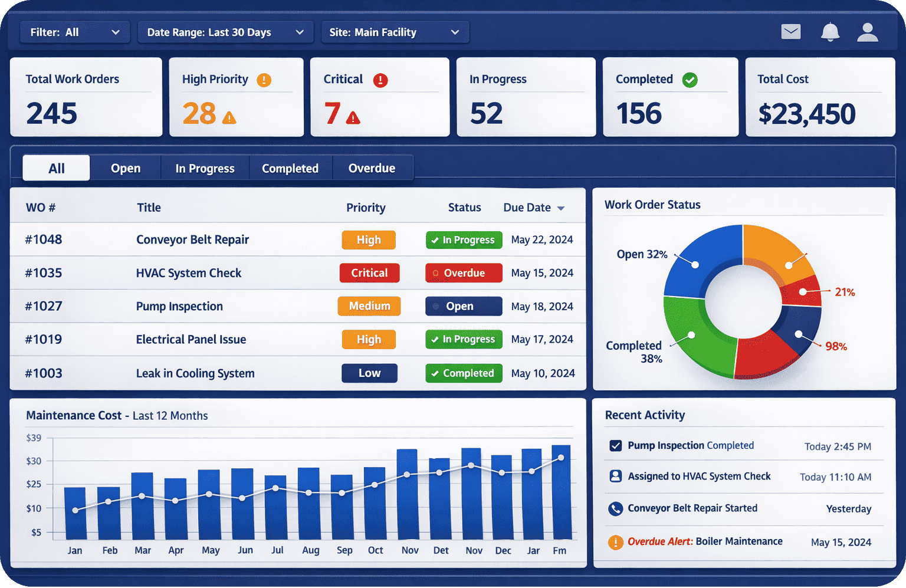
Task: Open the notifications bell
Action: point(830,32)
